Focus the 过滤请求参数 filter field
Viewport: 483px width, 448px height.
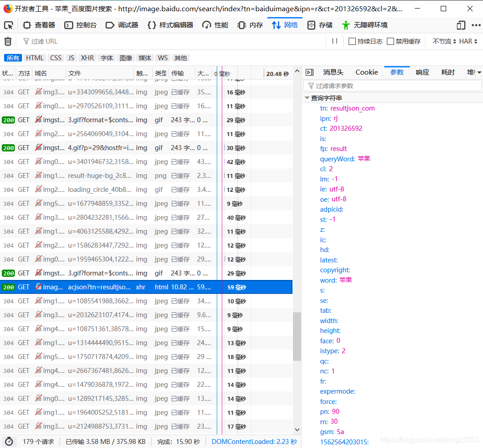click(392, 86)
